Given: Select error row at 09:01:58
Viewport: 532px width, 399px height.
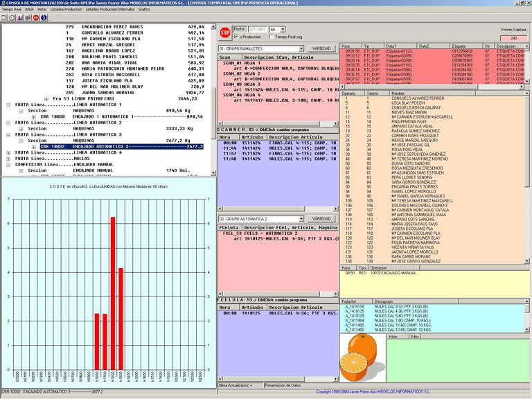Looking at the screenshot, I should pos(432,51).
